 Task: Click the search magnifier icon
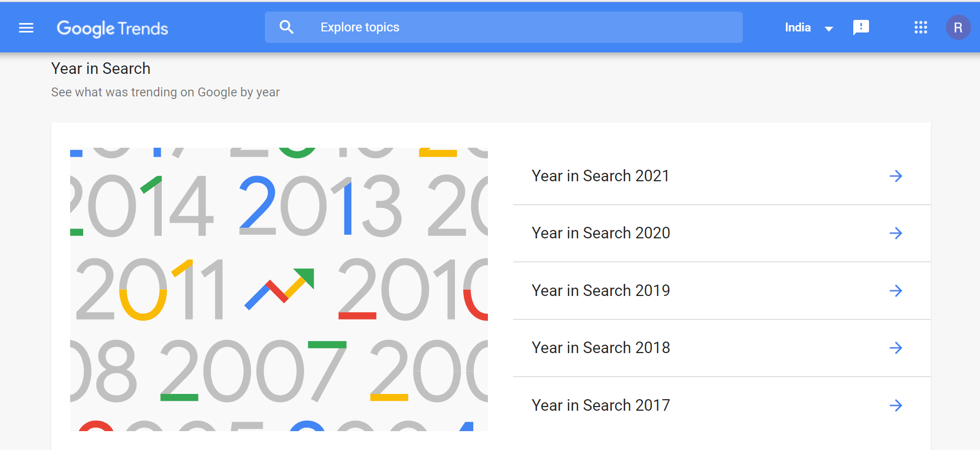tap(286, 27)
